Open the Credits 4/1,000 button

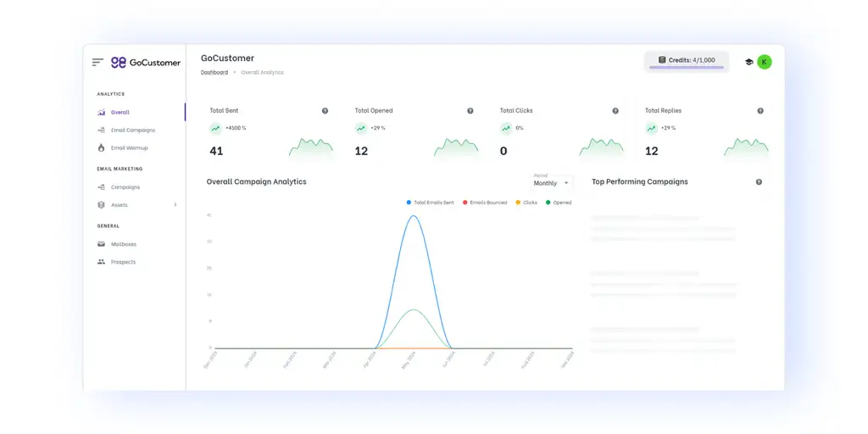coord(687,61)
